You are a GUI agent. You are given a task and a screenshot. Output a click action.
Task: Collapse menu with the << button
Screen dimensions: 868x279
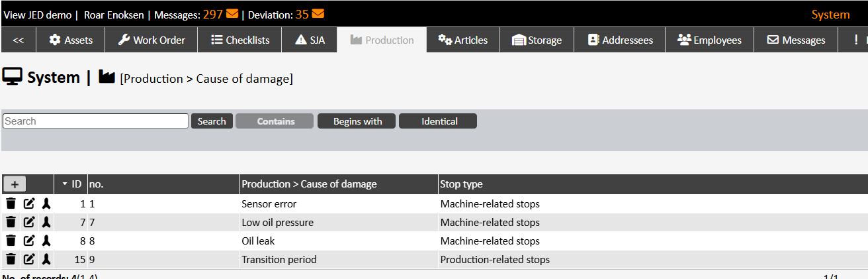pyautogui.click(x=19, y=40)
